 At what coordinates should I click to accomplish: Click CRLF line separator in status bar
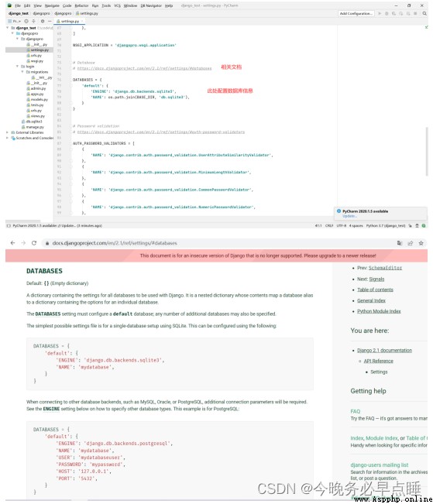(x=329, y=225)
